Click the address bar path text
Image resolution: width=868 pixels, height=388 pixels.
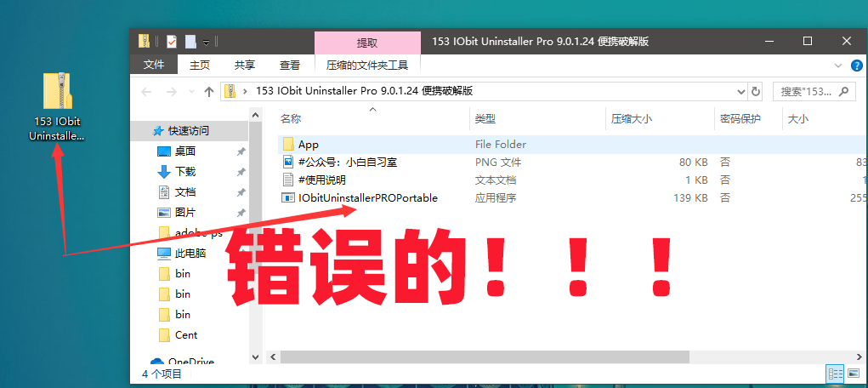(364, 91)
